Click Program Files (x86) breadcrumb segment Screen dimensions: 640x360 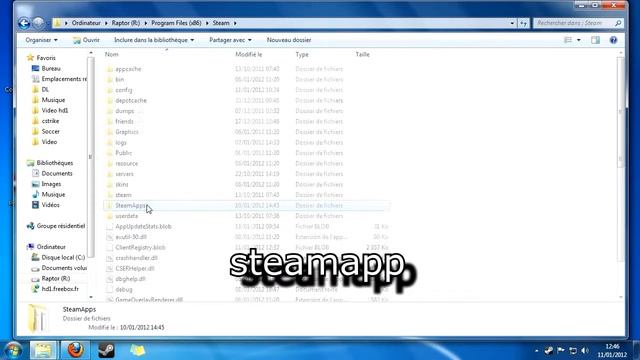176,23
